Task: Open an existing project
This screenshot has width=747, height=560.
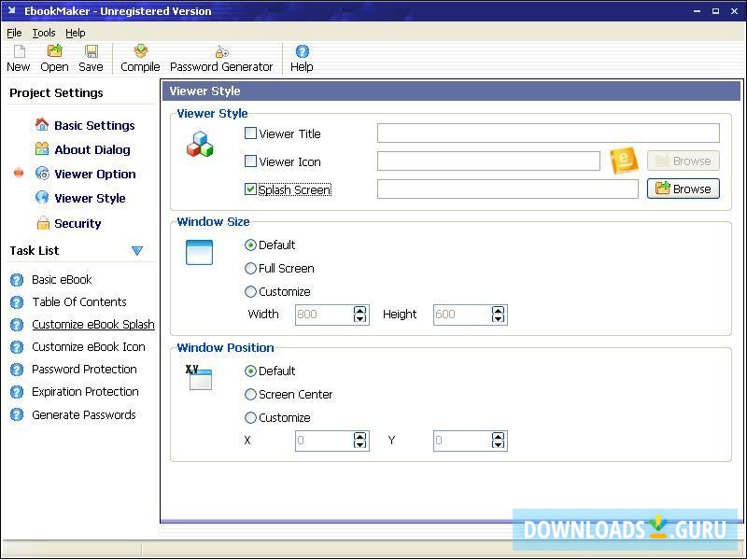Action: [54, 57]
